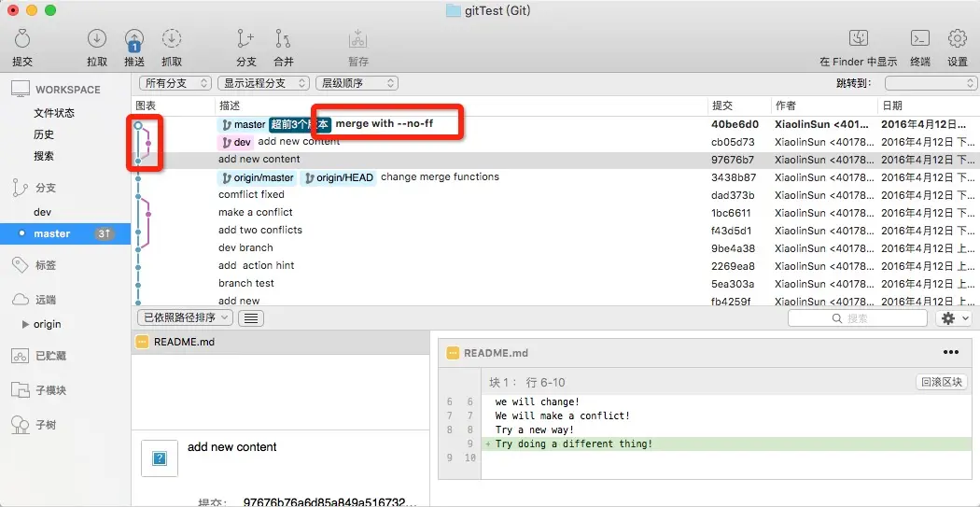Click the 标签 tags icon in sidebar
The image size is (980, 507).
tap(21, 265)
